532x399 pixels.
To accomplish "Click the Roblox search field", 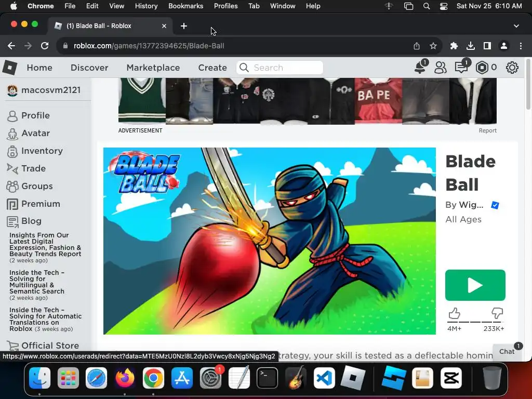I will click(280, 68).
